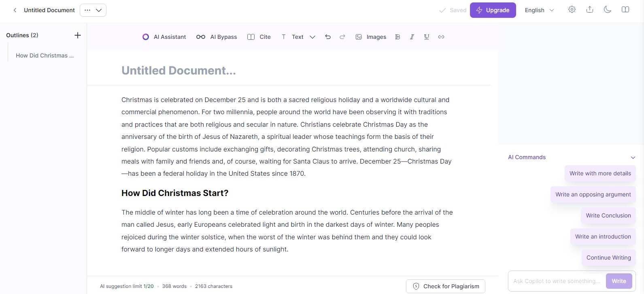Choose 'Write an opposing argument' command
Viewport: 644px width, 294px height.
click(593, 194)
